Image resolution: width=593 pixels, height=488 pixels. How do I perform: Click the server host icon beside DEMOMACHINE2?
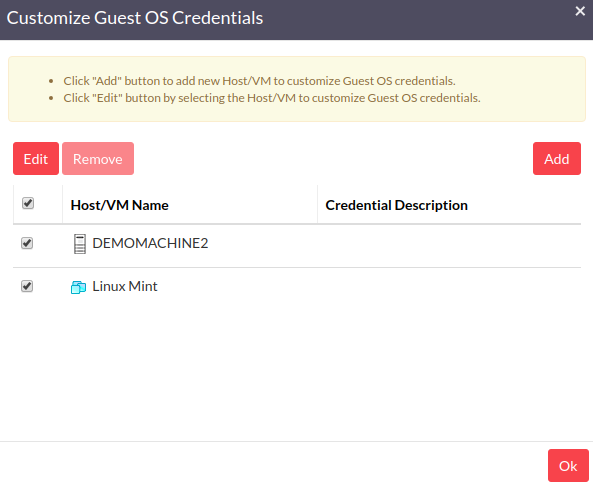(x=79, y=244)
